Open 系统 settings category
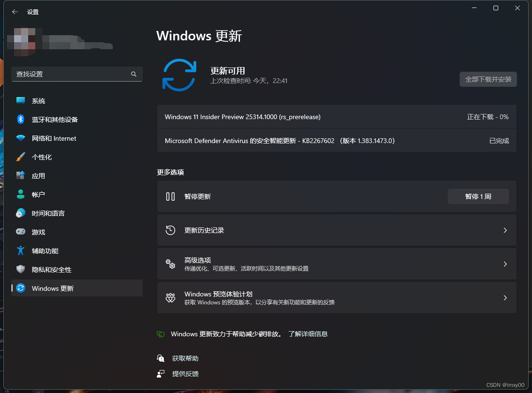The image size is (532, 393). pyautogui.click(x=77, y=101)
